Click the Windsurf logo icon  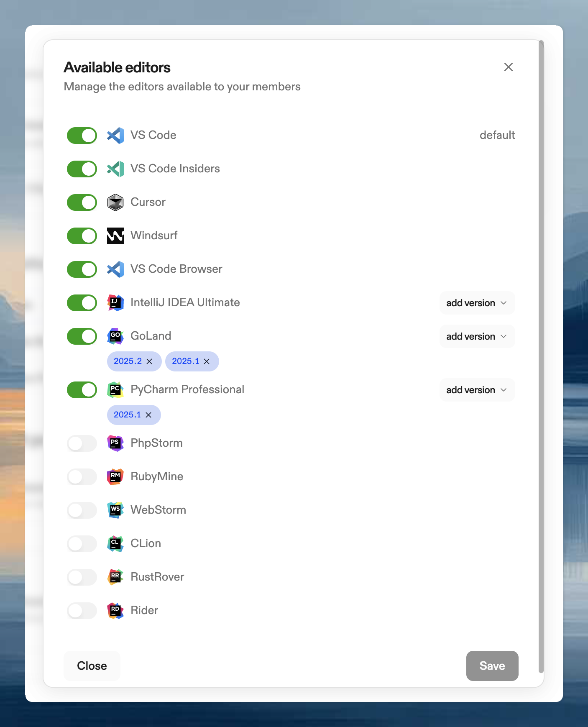115,236
